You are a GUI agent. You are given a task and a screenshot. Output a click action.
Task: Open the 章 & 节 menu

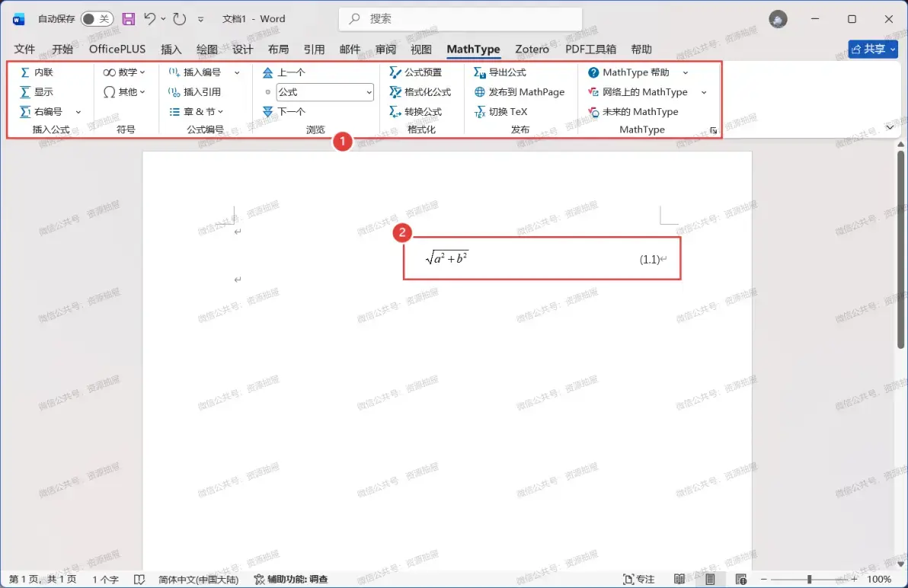pyautogui.click(x=197, y=112)
